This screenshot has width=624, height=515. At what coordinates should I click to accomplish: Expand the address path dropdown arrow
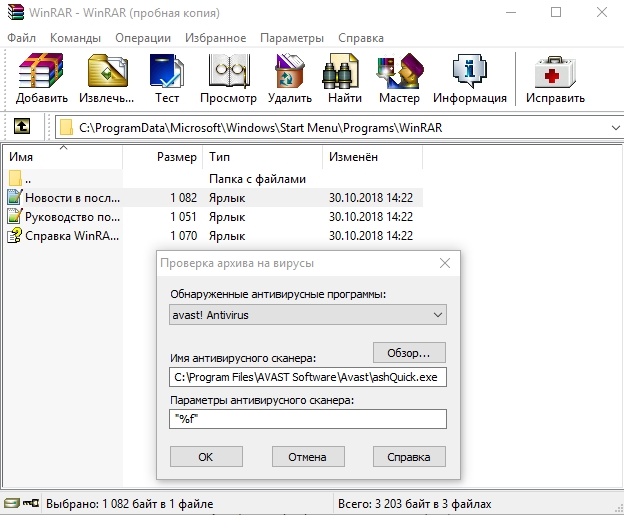tap(615, 128)
